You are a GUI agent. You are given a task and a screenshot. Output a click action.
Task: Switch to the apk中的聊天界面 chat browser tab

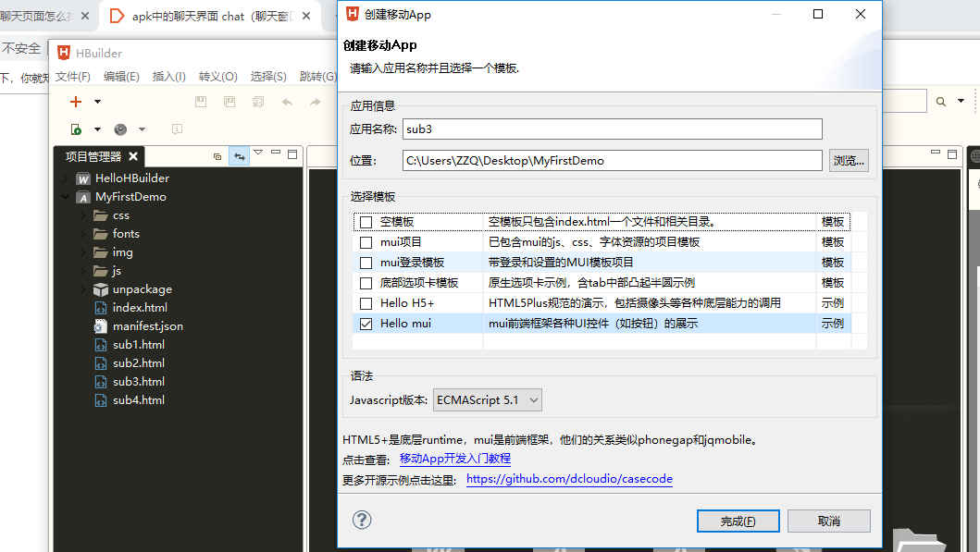coord(212,17)
